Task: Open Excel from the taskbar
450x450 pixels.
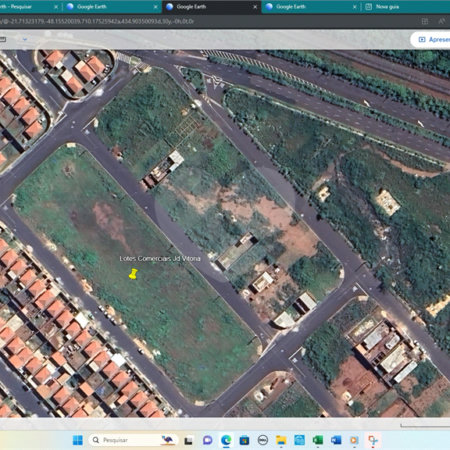Action: (317, 440)
